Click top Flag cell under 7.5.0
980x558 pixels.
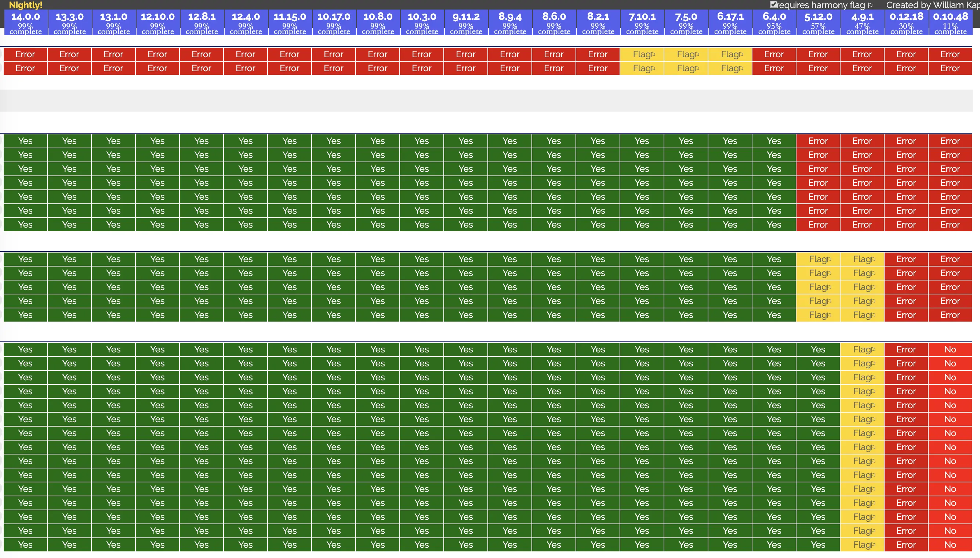(x=686, y=54)
